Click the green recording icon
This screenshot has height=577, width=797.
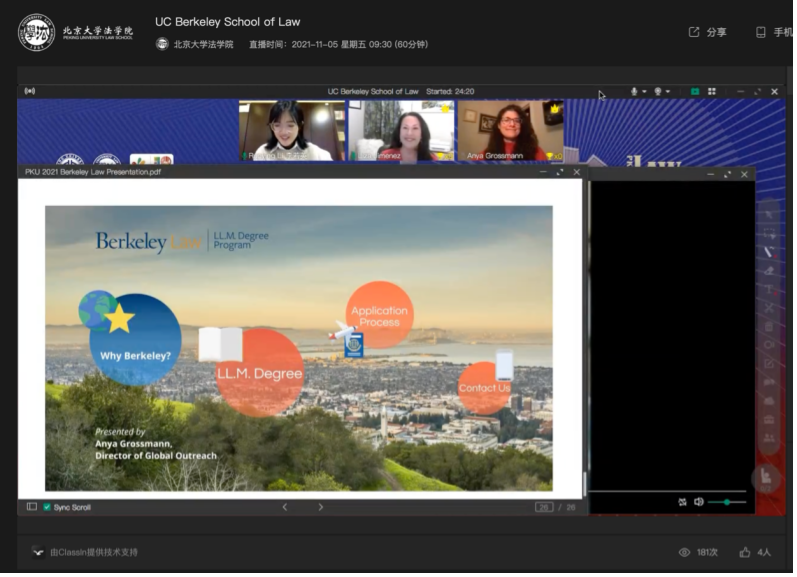pos(695,92)
